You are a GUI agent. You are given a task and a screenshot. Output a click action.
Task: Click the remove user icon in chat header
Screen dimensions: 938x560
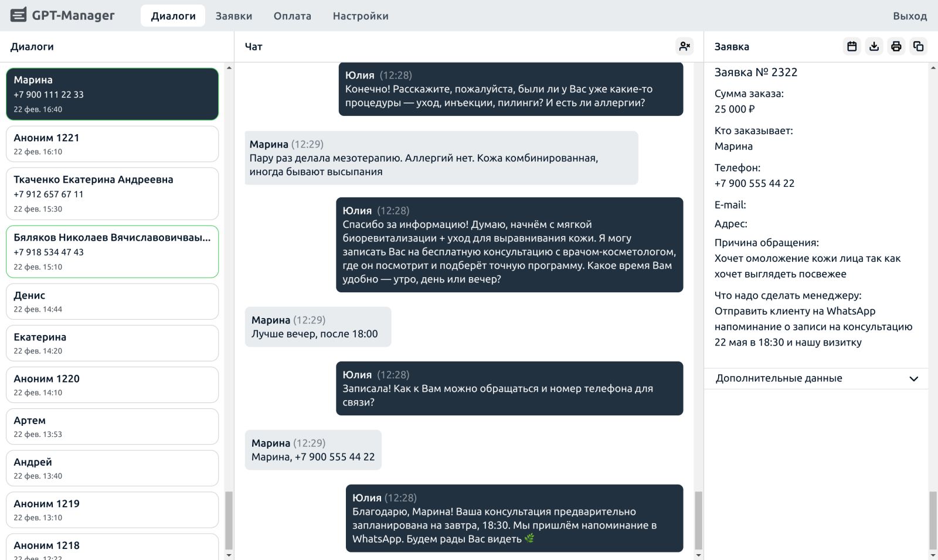coord(684,46)
